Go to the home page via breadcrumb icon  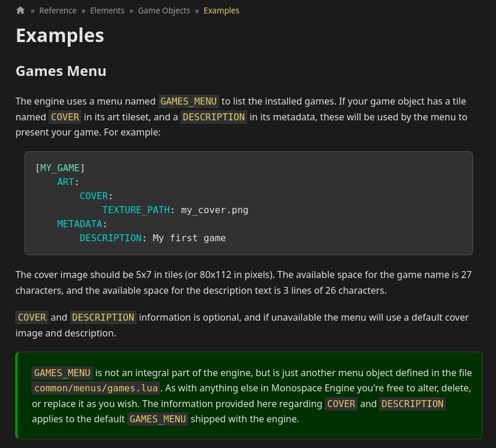pyautogui.click(x=20, y=11)
